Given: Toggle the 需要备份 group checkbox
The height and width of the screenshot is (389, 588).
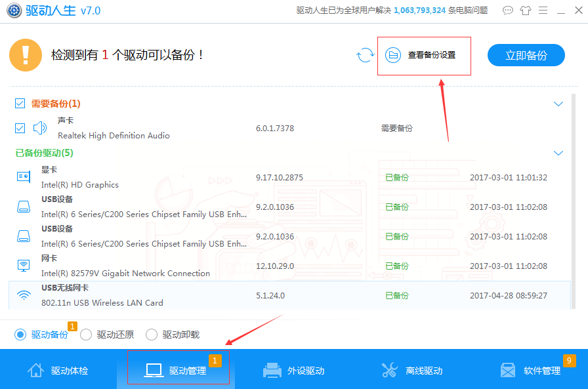Looking at the screenshot, I should coord(20,104).
